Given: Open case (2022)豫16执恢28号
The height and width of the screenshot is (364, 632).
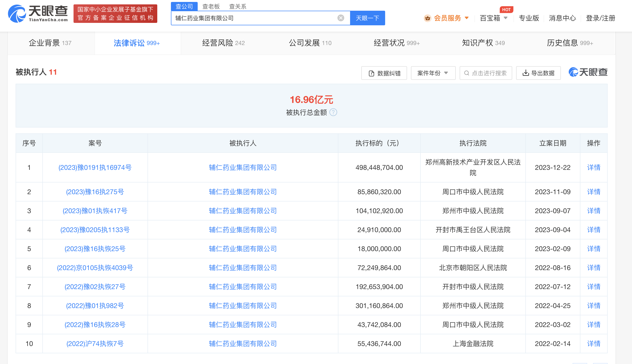Looking at the screenshot, I should tap(95, 325).
